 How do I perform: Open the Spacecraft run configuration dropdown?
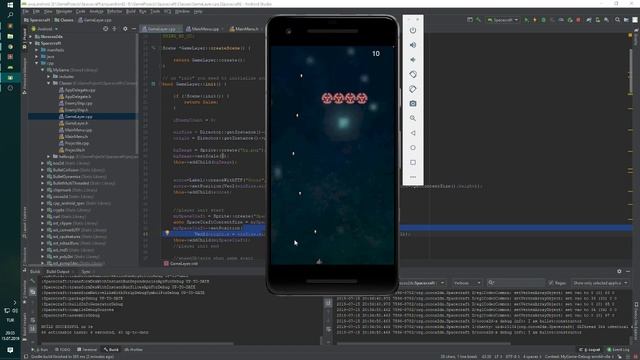click(x=502, y=20)
